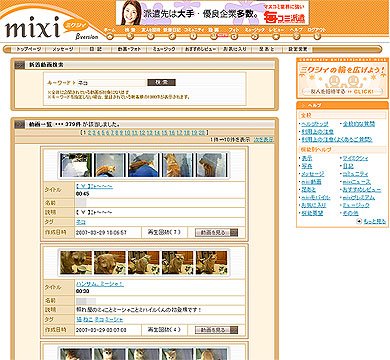Screen dimensions: 390x360
Task: Open the 日記 help link in the sidebar
Action: 348,166
